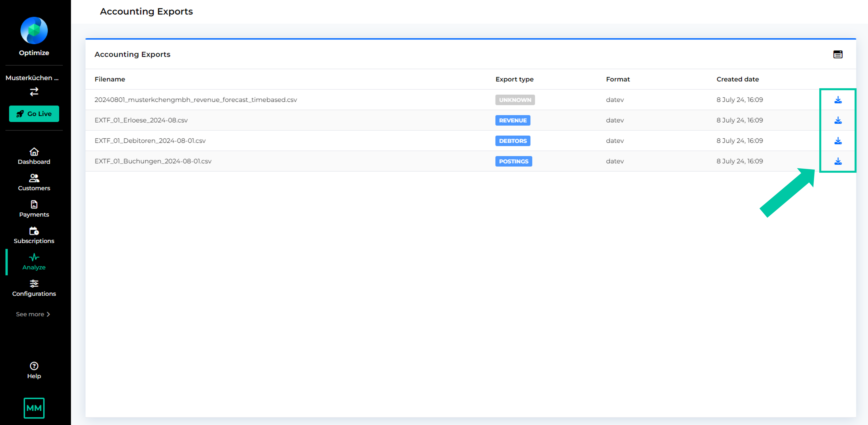Download the EXTF_01_Debitoren_2024-08-01.csv export

point(838,141)
